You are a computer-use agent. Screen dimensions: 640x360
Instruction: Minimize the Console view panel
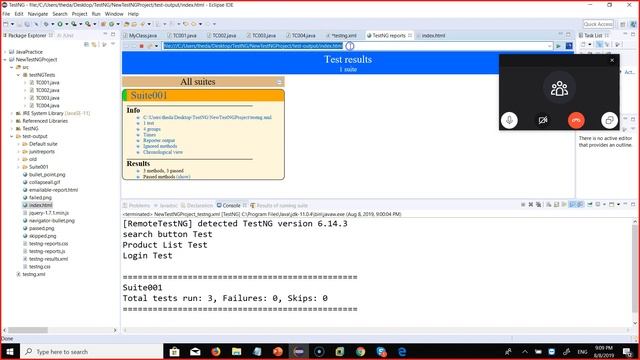[625, 204]
